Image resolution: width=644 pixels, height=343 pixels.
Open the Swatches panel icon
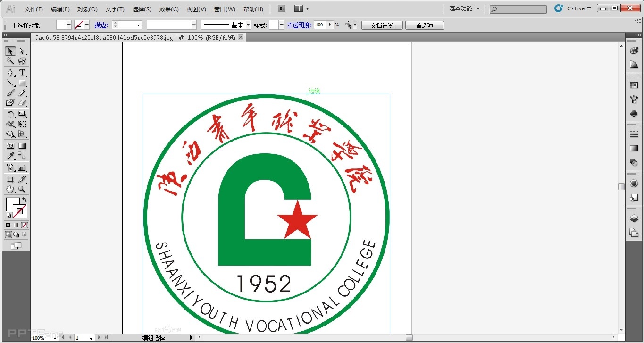(x=634, y=85)
